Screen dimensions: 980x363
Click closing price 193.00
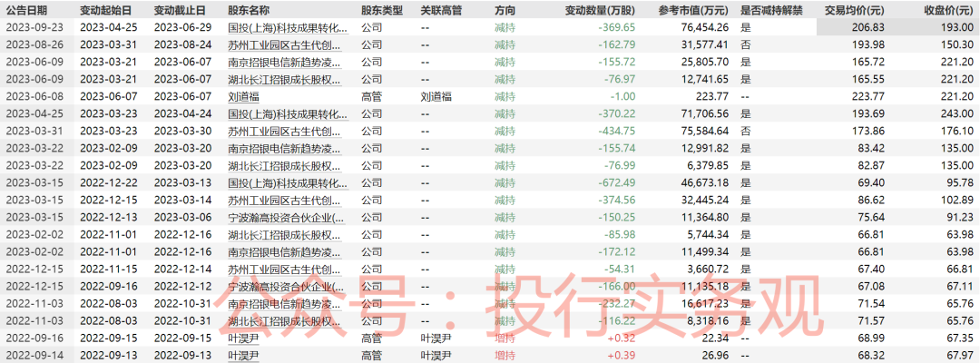pyautogui.click(x=959, y=27)
